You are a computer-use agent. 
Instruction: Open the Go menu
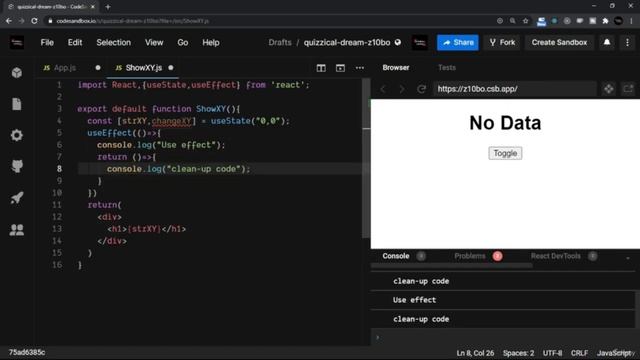coord(182,42)
